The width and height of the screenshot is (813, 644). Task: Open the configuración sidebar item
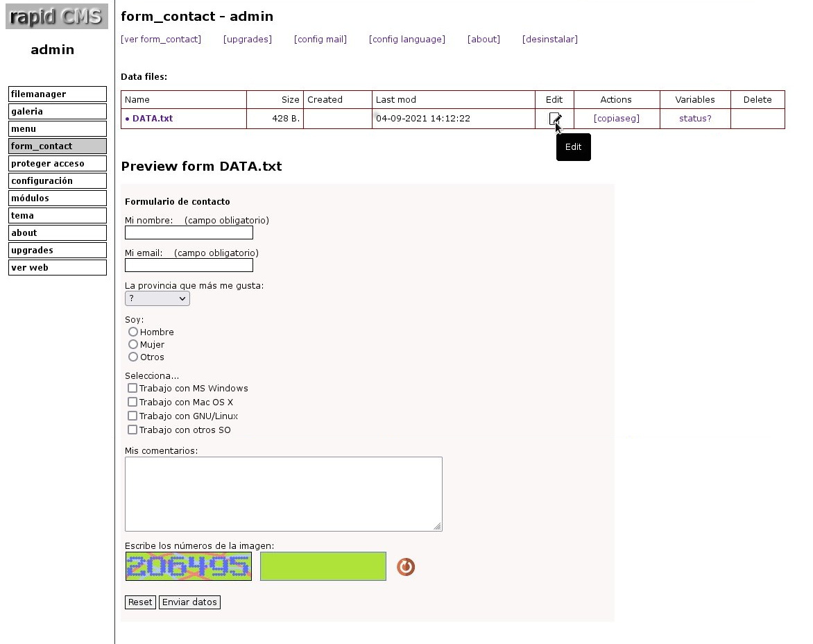(58, 180)
